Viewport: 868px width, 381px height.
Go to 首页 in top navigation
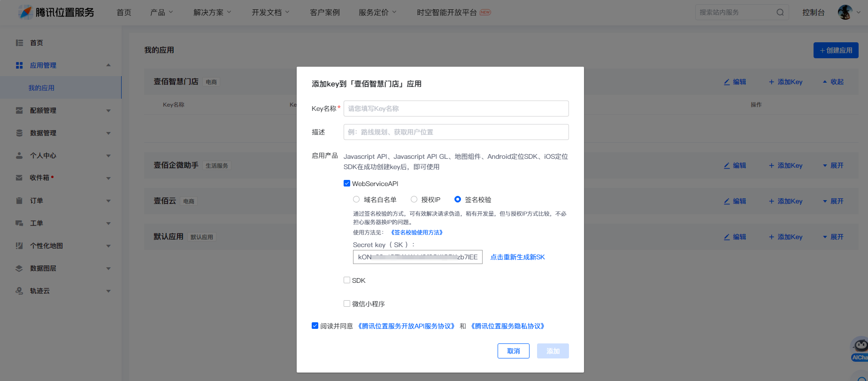(x=124, y=12)
